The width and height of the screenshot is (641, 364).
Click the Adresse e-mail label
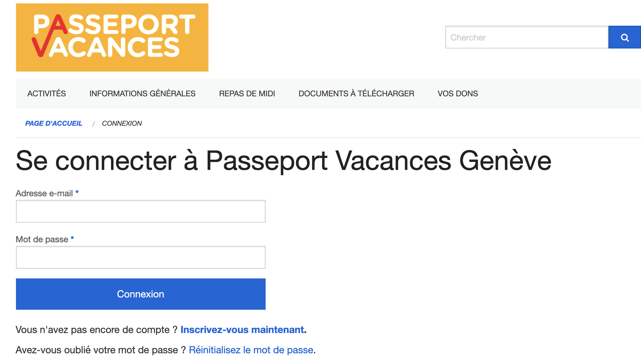pyautogui.click(x=44, y=193)
